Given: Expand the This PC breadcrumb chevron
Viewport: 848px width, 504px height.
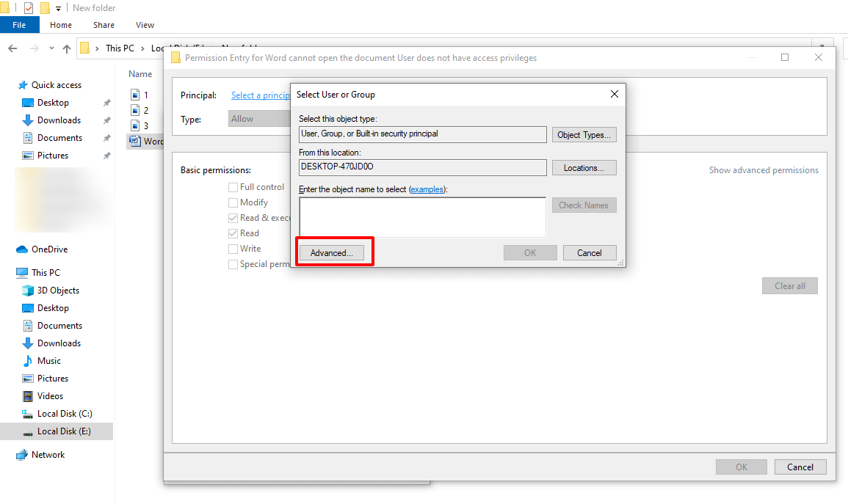Looking at the screenshot, I should tap(142, 48).
